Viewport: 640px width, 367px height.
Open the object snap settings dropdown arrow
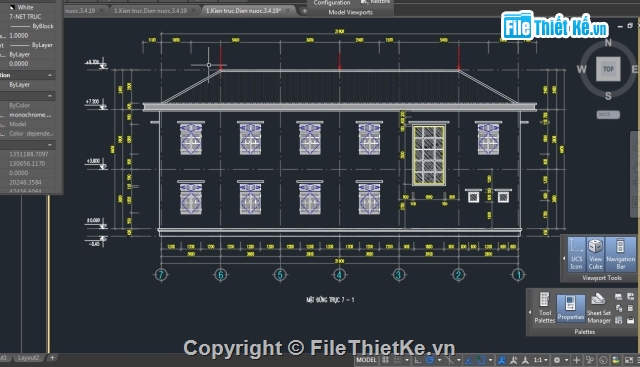pos(491,360)
